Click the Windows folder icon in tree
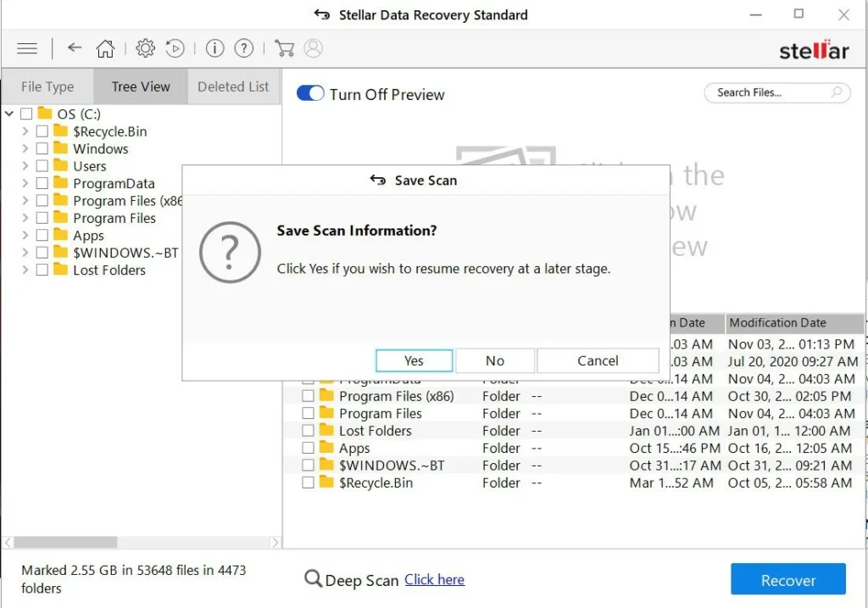 61,148
